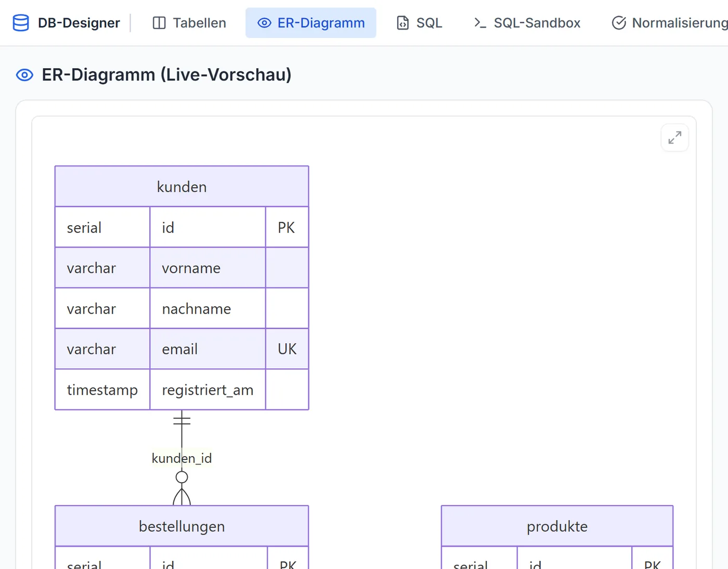The width and height of the screenshot is (728, 569).
Task: Switch to the SQL tab
Action: pyautogui.click(x=419, y=23)
